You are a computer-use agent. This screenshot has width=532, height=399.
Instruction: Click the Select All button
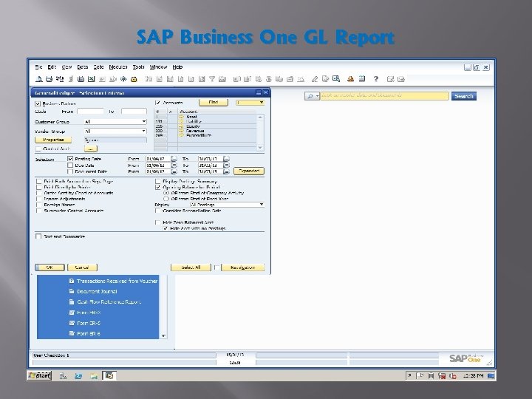(191, 267)
